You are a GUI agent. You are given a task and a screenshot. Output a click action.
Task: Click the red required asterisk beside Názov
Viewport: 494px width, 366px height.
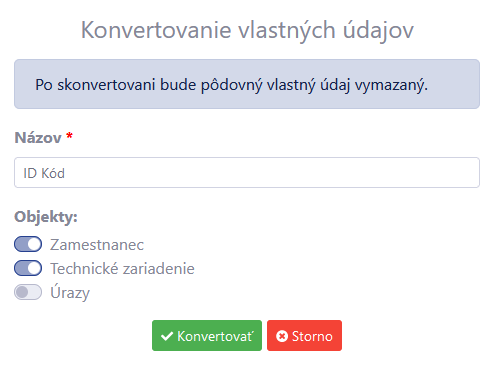pos(69,136)
